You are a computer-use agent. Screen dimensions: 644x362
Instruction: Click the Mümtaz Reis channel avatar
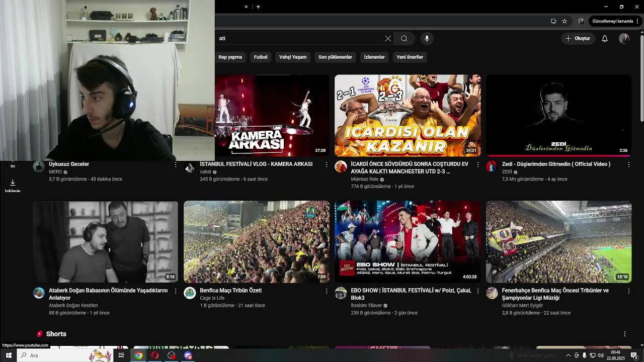(341, 166)
